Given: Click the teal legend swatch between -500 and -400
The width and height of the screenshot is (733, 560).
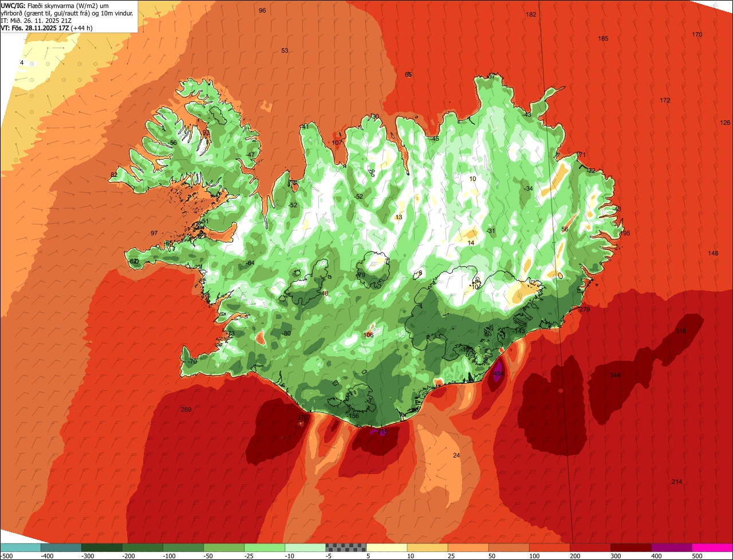Looking at the screenshot, I should pyautogui.click(x=61, y=547).
